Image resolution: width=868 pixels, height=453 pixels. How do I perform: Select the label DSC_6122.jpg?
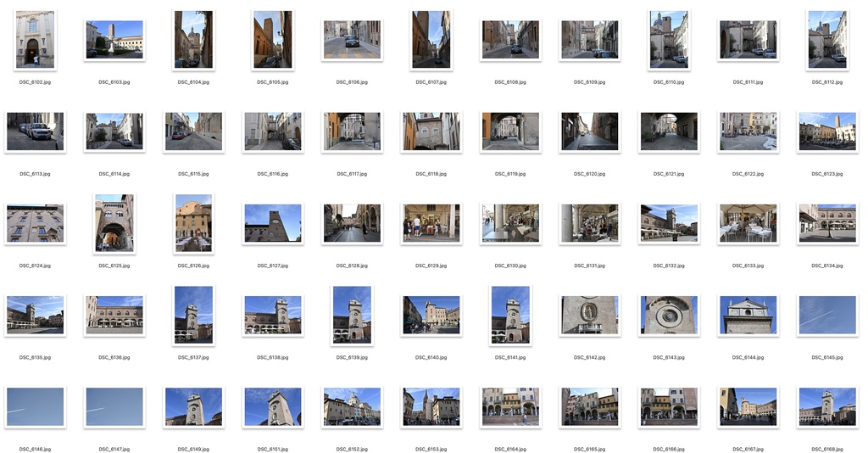tap(748, 174)
